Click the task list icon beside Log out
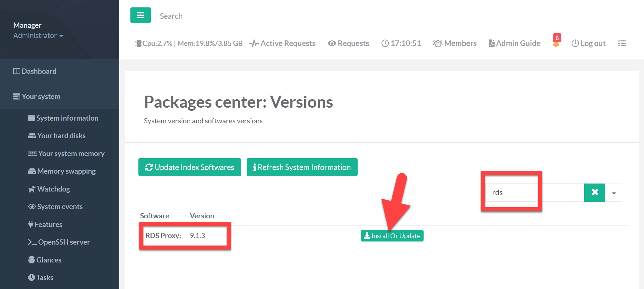 (x=622, y=43)
